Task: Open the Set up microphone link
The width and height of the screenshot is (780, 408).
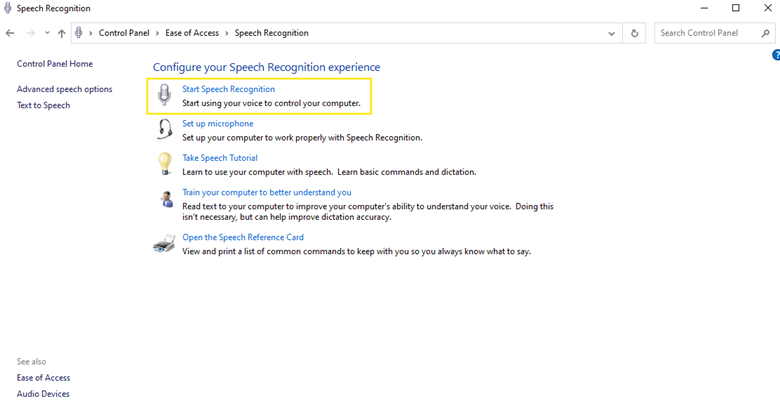Action: 217,123
